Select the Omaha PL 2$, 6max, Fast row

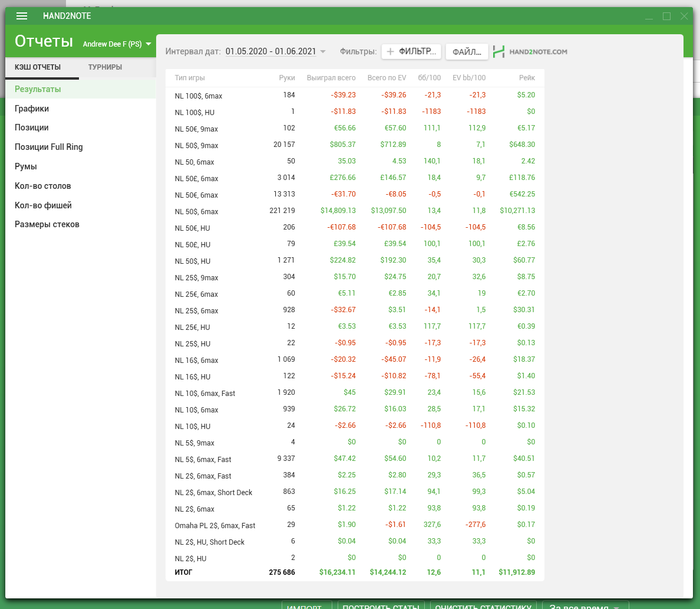click(x=354, y=525)
